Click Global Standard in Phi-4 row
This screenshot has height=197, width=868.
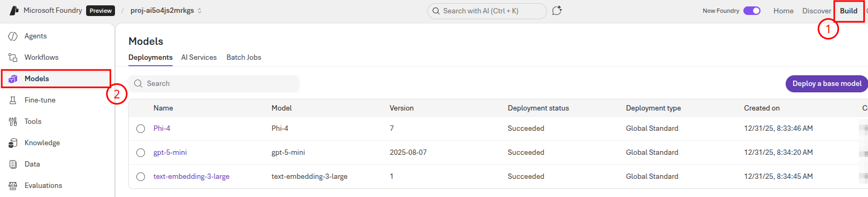pos(652,128)
